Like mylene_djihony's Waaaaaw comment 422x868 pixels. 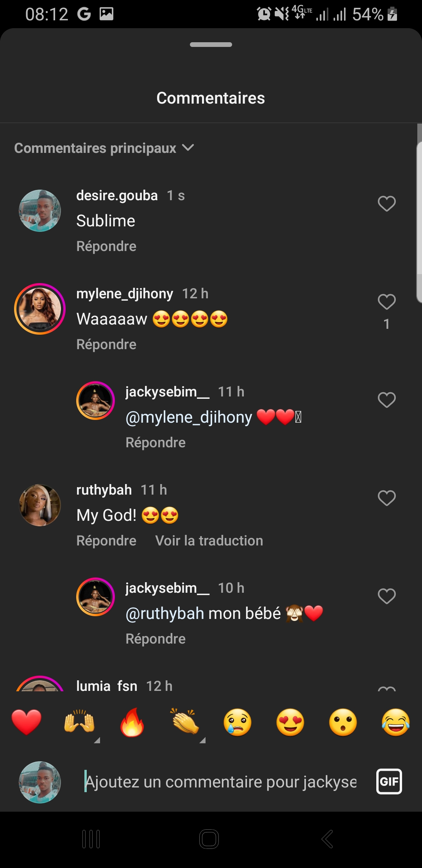(x=387, y=302)
